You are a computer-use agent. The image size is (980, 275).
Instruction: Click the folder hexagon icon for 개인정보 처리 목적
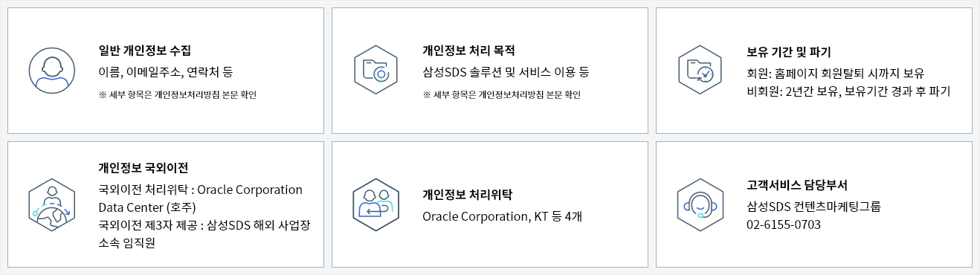[376, 71]
